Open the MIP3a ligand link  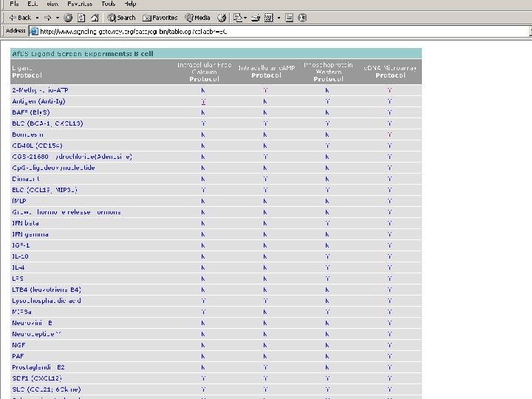21,312
